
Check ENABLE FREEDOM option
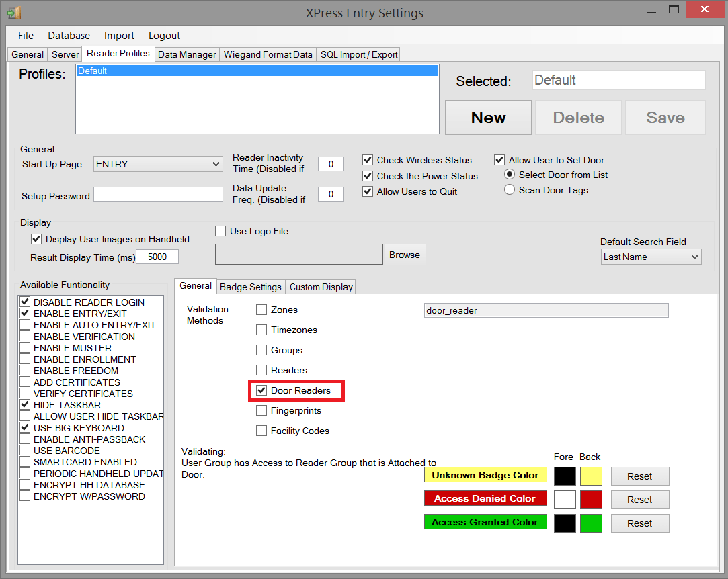[x=25, y=371]
